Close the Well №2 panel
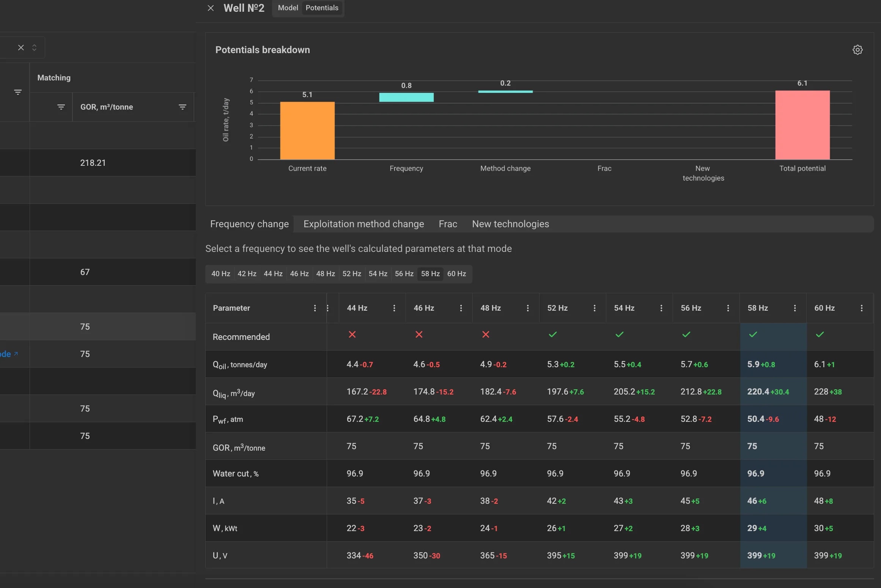881x588 pixels. pyautogui.click(x=211, y=8)
